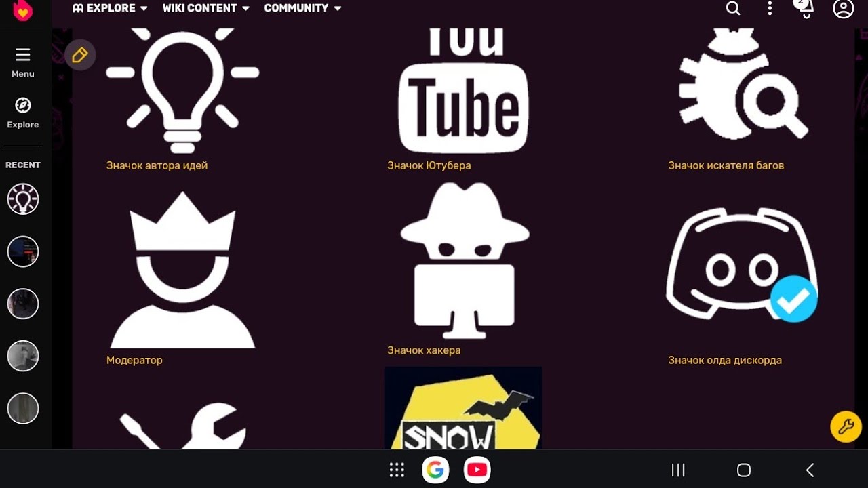The width and height of the screenshot is (868, 488).
Task: Launch YouTube app from the taskbar
Action: point(477,470)
